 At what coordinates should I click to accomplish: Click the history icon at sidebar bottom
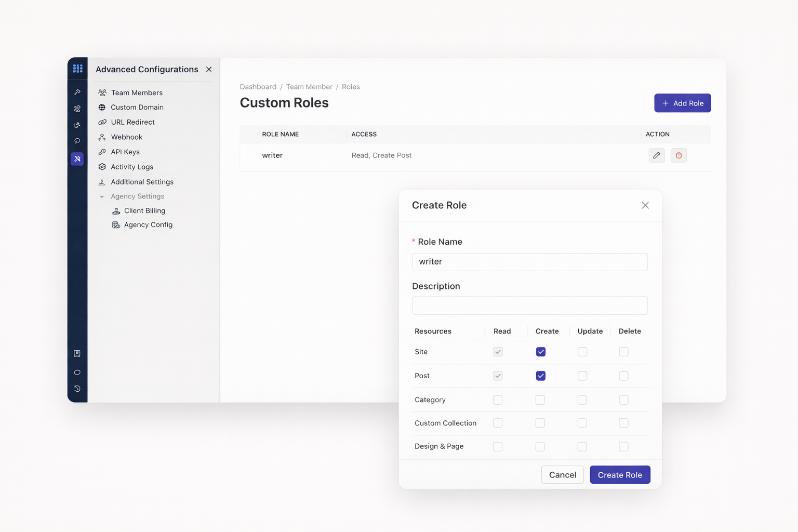(x=77, y=389)
